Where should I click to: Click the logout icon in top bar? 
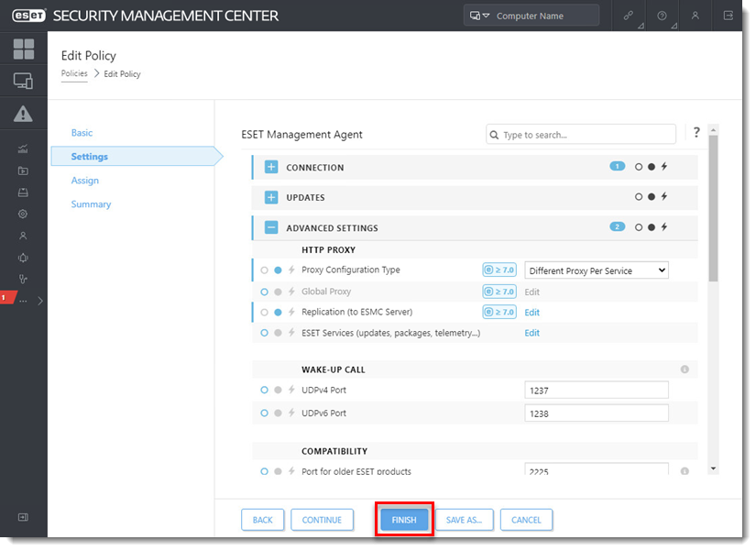tap(729, 16)
